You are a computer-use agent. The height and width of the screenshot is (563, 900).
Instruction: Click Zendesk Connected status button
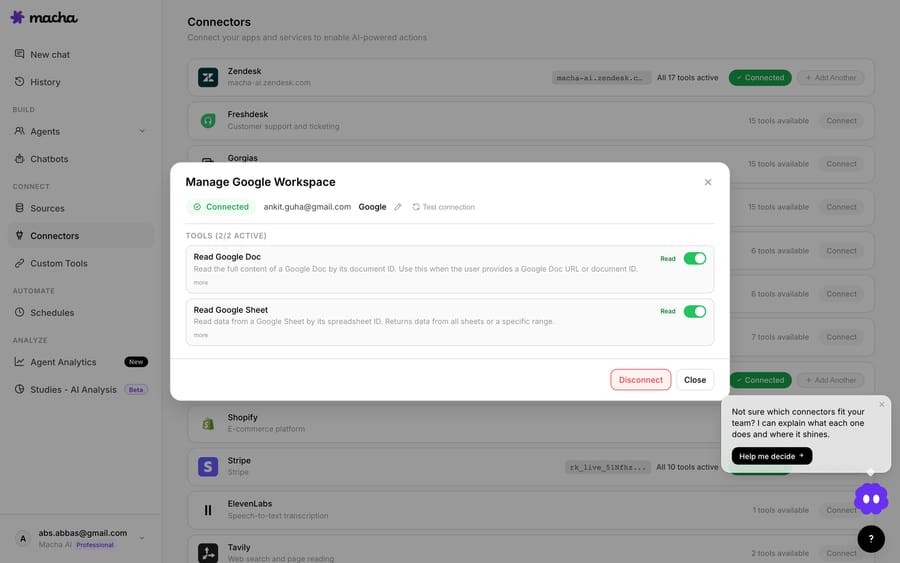[760, 77]
